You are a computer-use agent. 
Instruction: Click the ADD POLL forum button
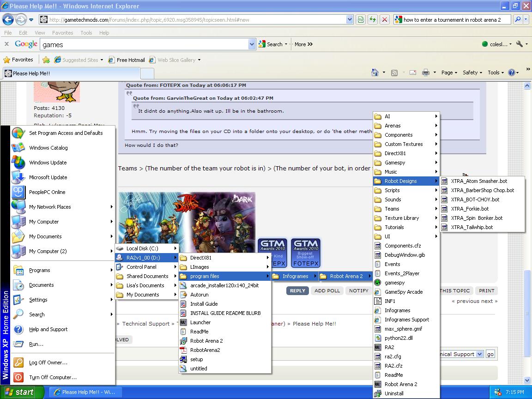point(327,291)
